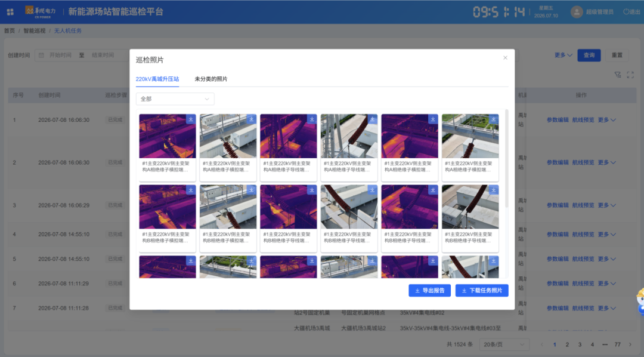
Task: Click the 结束时间 date input
Action: [103, 55]
